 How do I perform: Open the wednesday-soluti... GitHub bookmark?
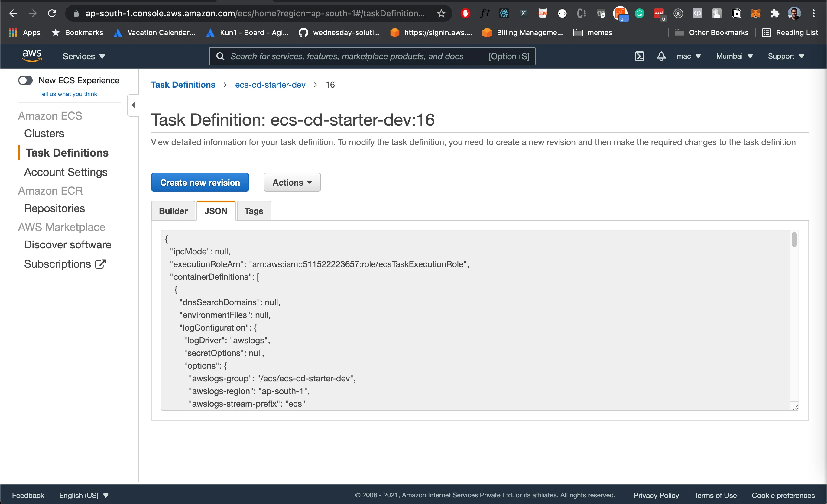(x=339, y=33)
